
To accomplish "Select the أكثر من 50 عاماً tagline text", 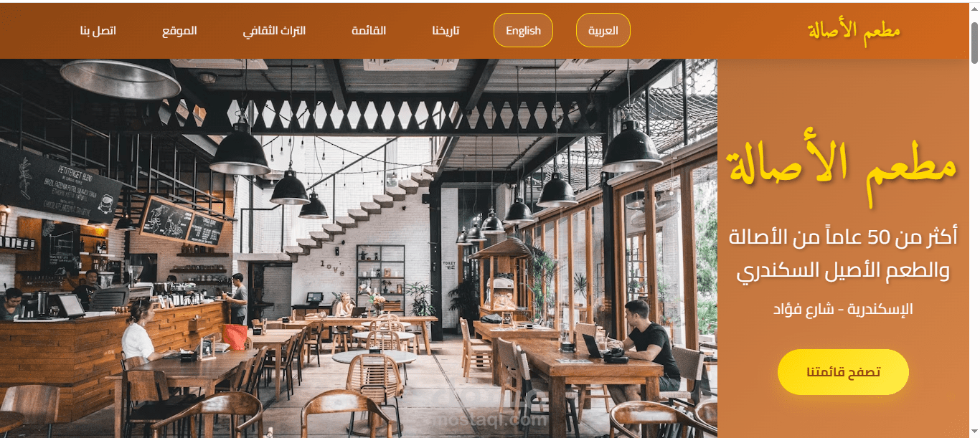I will point(843,253).
